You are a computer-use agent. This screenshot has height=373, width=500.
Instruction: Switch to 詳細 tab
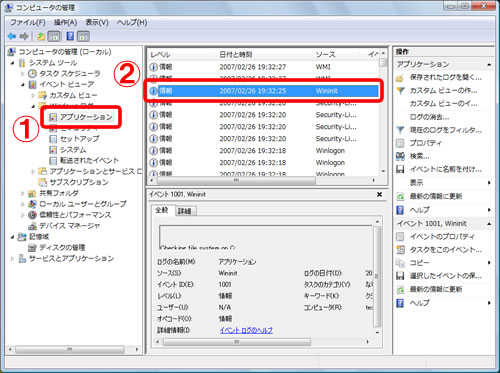pyautogui.click(x=185, y=211)
